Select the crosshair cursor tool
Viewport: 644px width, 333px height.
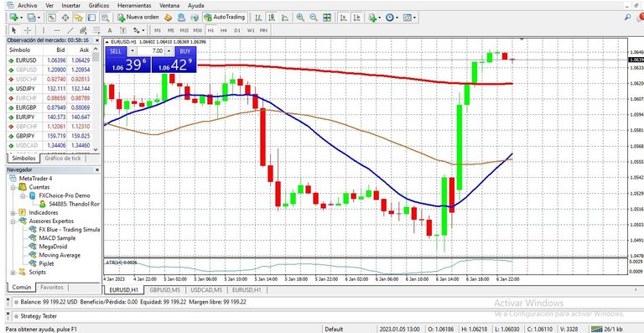tap(28, 30)
